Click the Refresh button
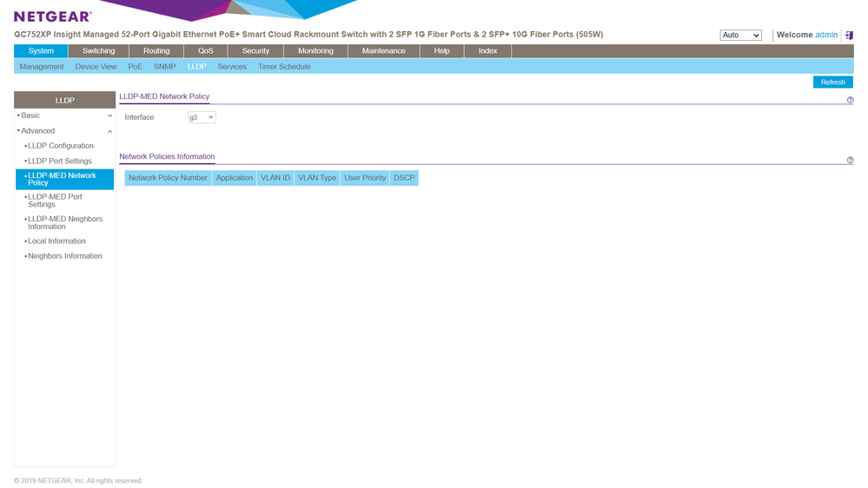This screenshot has width=868, height=488. pos(832,82)
